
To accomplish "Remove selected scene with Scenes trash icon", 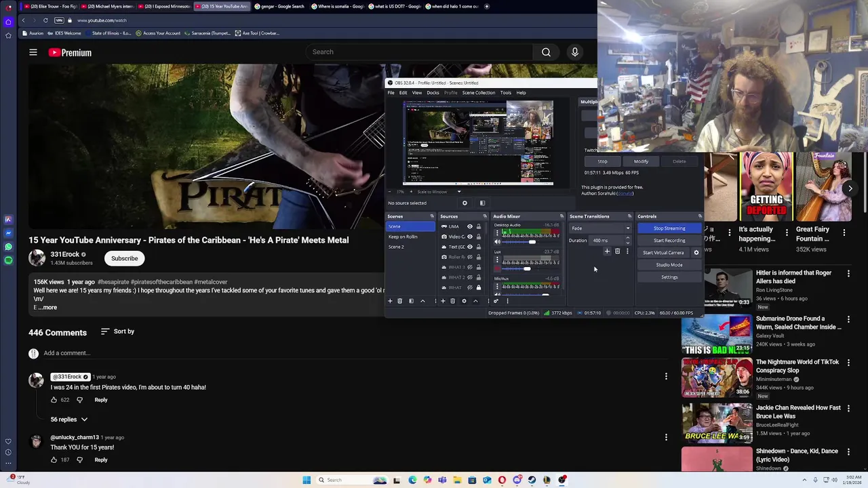I will click(399, 301).
